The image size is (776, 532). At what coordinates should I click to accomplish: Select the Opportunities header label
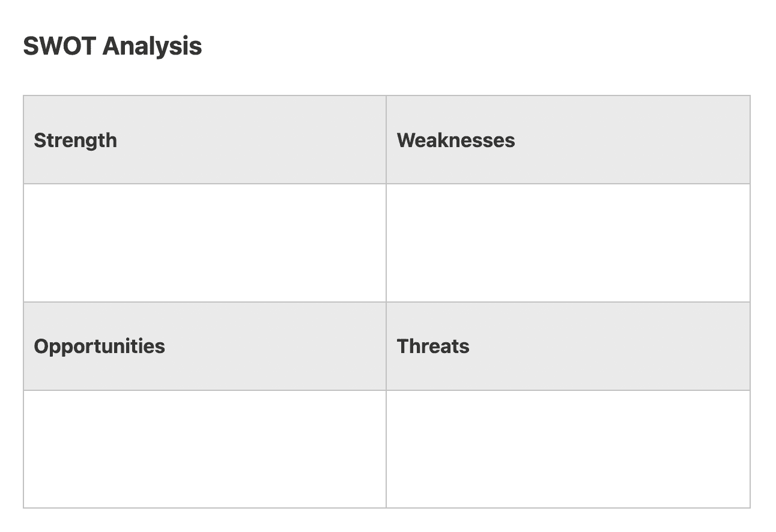(x=99, y=346)
